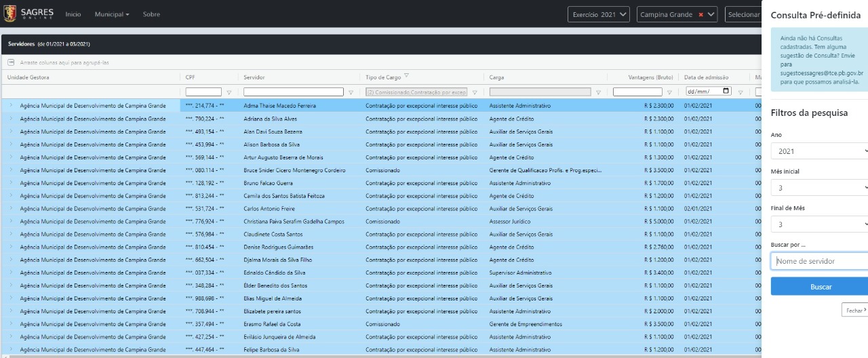Image resolution: width=868 pixels, height=358 pixels.
Task: Open the Mês inicial select
Action: [819, 188]
